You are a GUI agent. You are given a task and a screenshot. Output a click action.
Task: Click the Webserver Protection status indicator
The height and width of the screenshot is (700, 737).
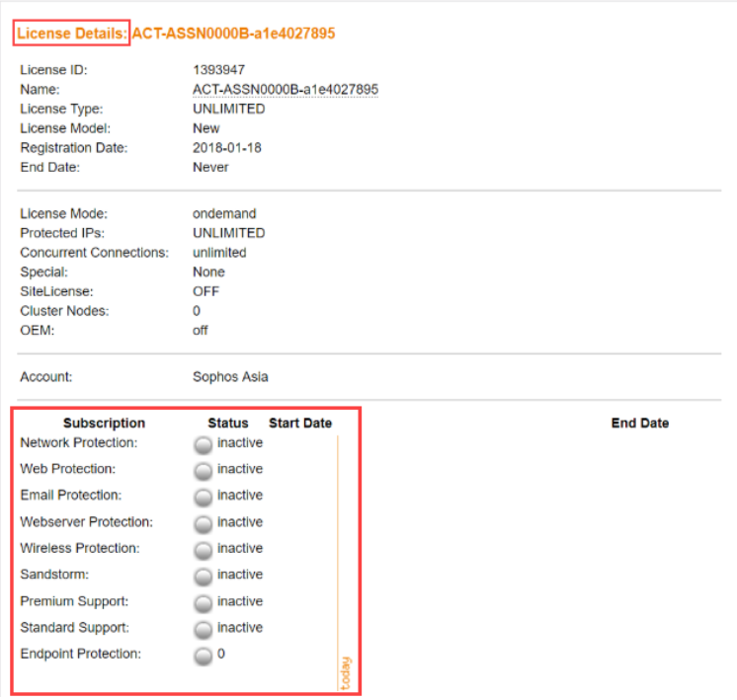pos(203,523)
